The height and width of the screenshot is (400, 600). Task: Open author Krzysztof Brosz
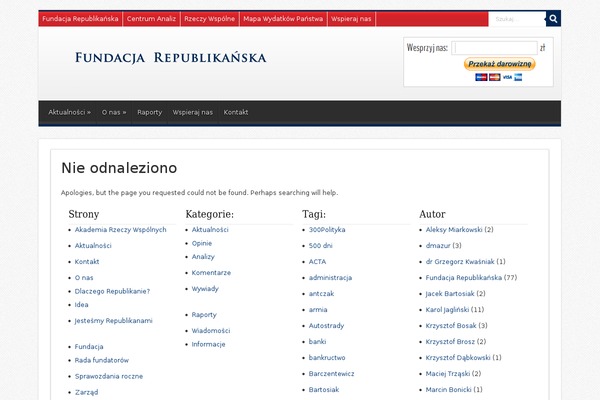[450, 342]
